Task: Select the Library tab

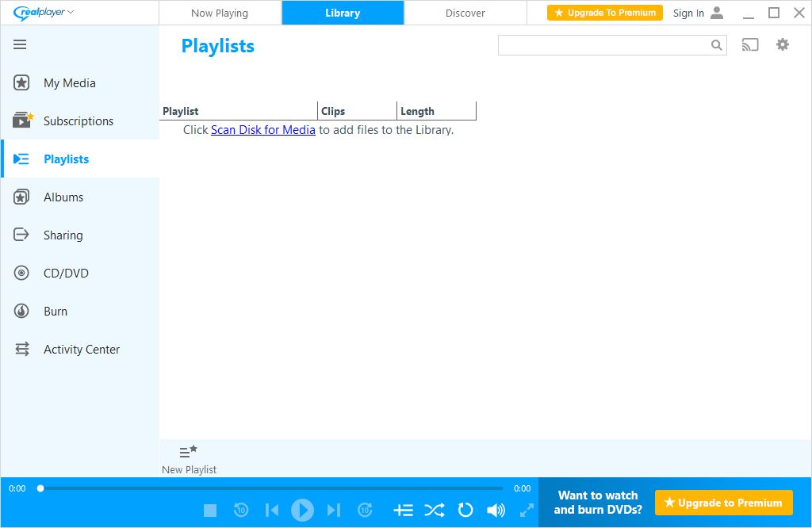Action: coord(343,13)
